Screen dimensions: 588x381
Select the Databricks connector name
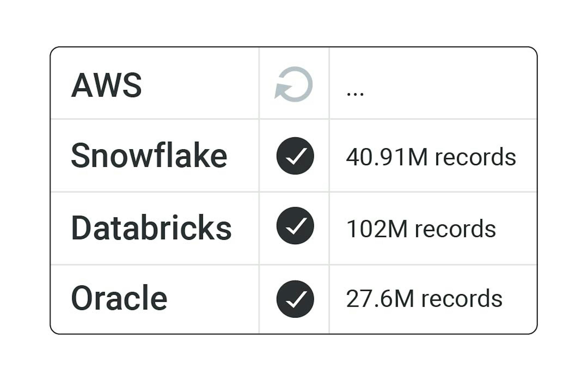point(151,227)
